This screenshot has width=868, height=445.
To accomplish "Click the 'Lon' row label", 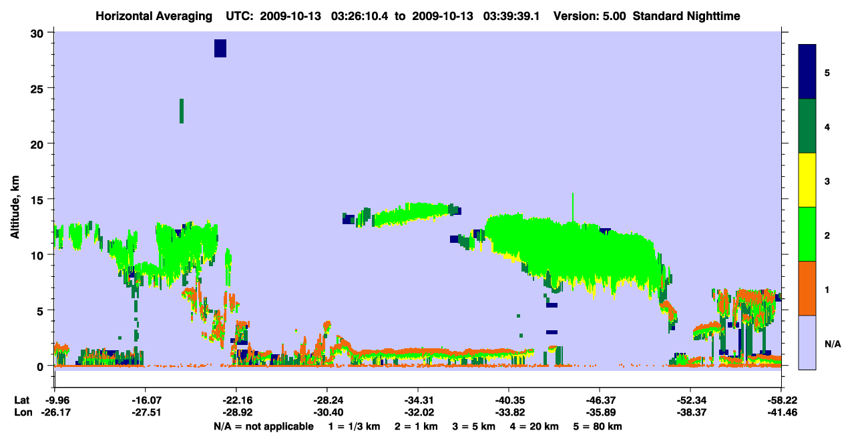I will click(23, 413).
